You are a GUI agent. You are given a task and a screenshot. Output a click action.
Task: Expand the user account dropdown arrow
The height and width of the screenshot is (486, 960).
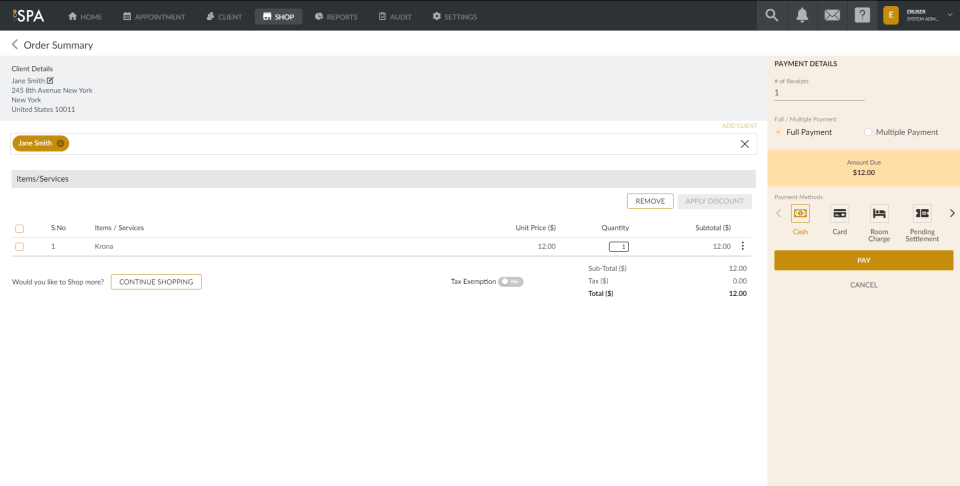pos(950,15)
